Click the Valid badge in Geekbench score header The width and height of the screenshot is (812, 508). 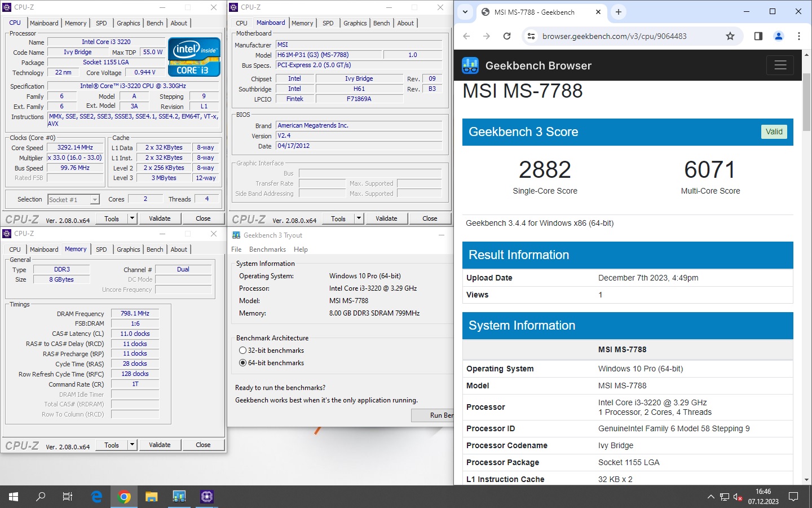point(774,132)
